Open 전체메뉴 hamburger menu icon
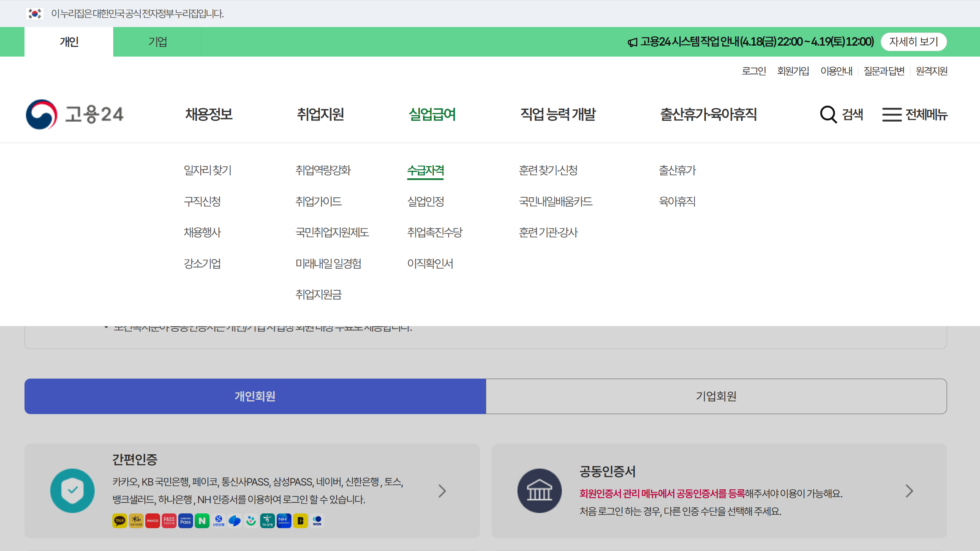The height and width of the screenshot is (551, 980). (892, 115)
